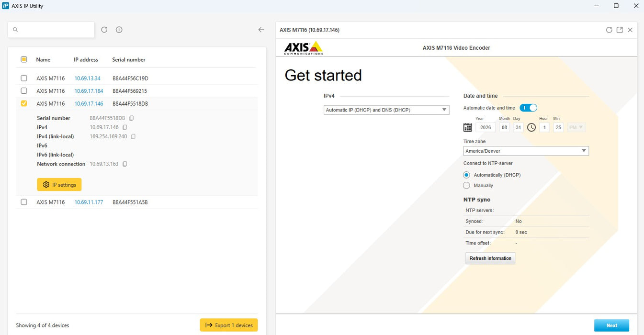
Task: Toggle the select-all devices checkbox
Action: pos(24,59)
